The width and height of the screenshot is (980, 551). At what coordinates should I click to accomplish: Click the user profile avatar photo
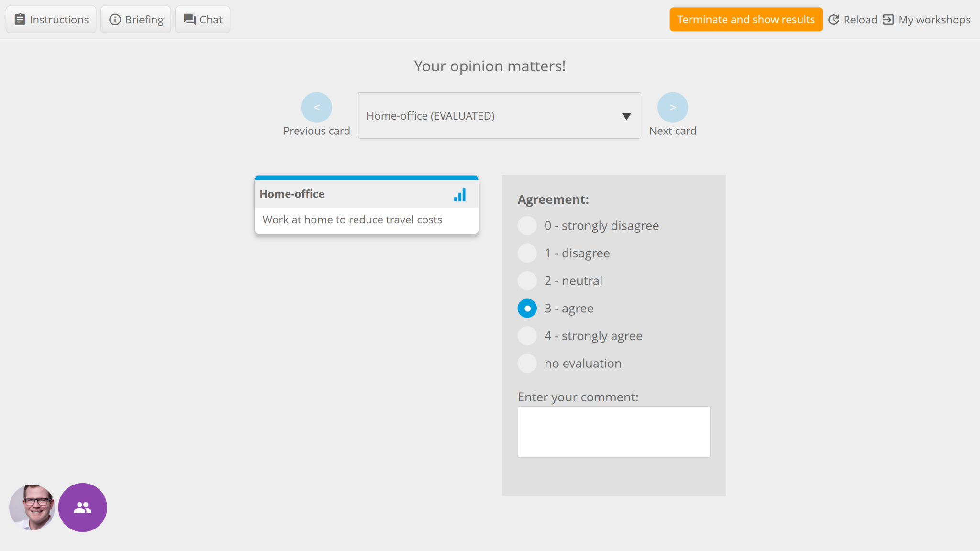pos(32,507)
